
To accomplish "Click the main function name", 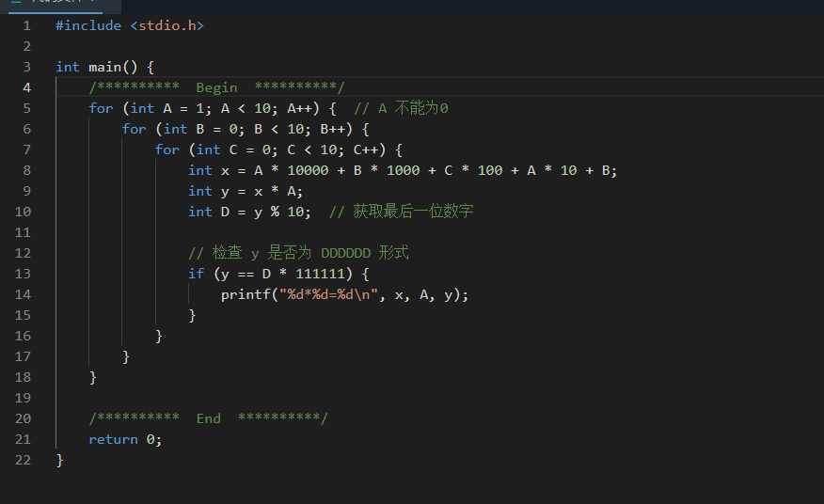I will coord(104,67).
